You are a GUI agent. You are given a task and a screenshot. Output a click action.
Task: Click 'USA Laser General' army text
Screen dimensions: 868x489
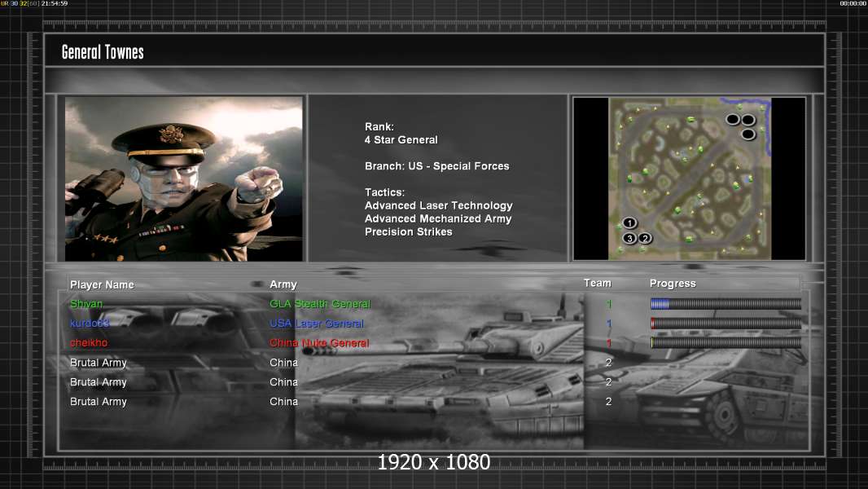(317, 323)
